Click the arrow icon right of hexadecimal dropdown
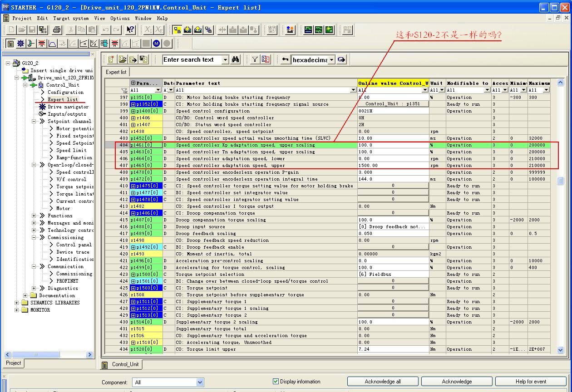 pos(341,59)
